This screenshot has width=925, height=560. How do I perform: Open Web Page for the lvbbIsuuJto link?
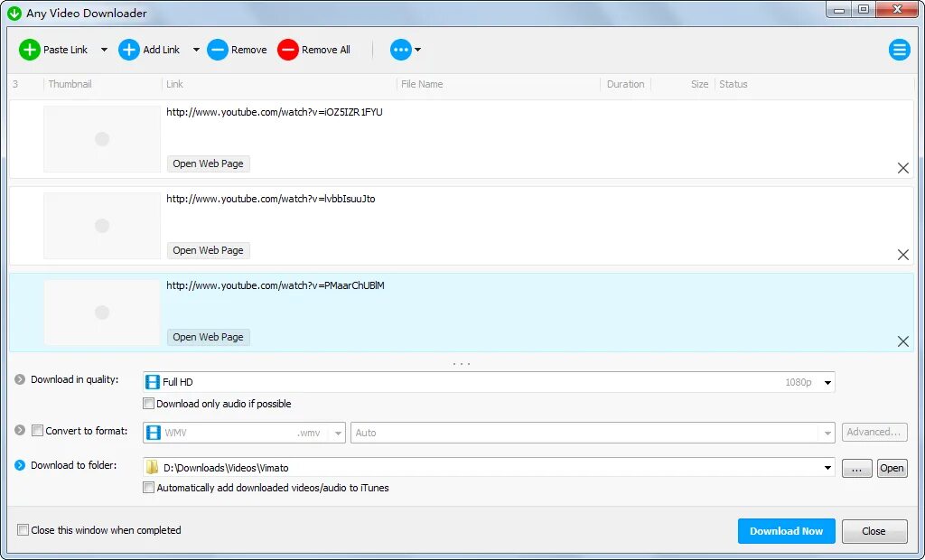click(209, 250)
